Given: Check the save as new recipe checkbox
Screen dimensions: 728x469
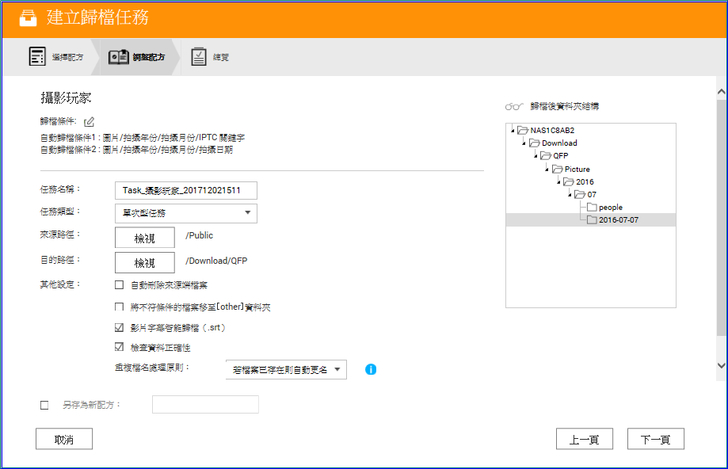Looking at the screenshot, I should (45, 405).
